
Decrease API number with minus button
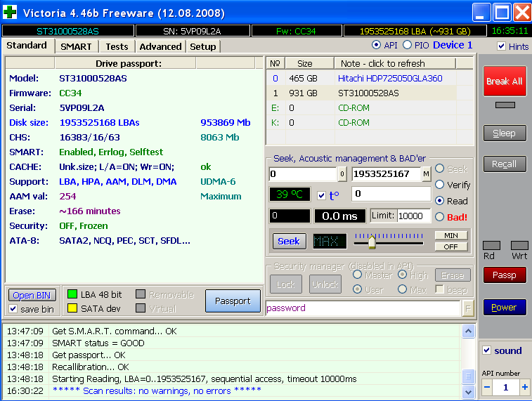(x=488, y=388)
